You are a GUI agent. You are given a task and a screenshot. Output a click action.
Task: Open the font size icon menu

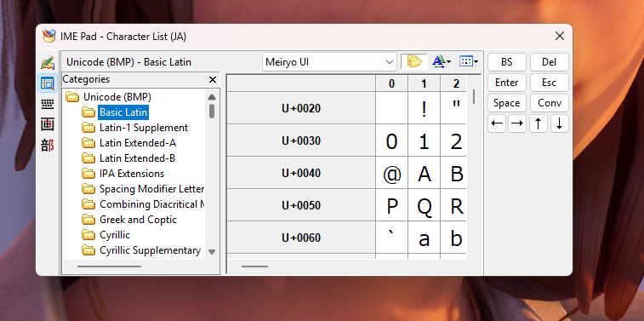[x=442, y=61]
